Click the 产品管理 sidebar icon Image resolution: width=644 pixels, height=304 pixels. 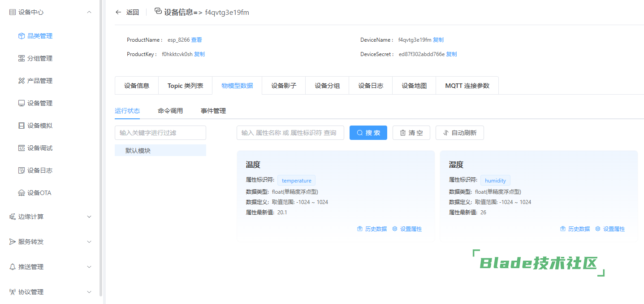(22, 81)
